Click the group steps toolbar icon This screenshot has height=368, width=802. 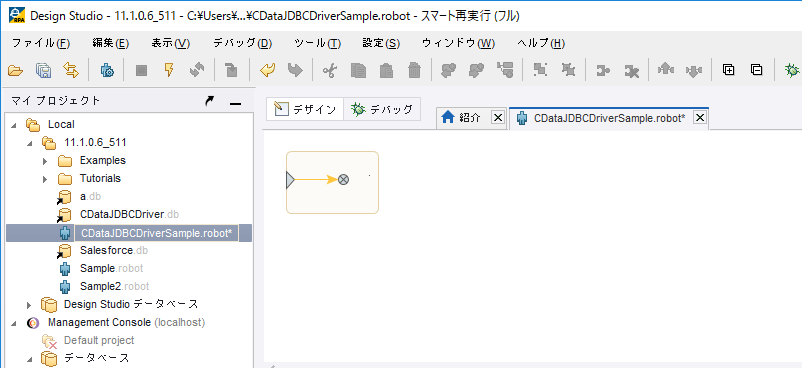pos(540,70)
